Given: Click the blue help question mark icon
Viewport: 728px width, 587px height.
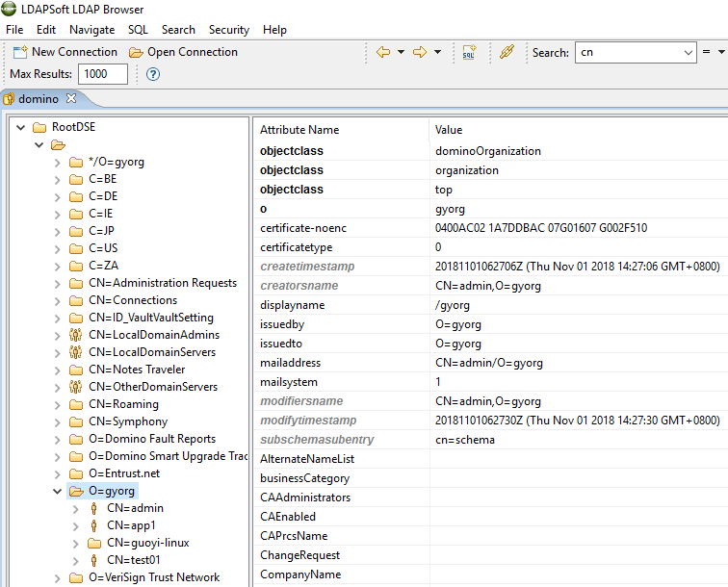Looking at the screenshot, I should [153, 74].
